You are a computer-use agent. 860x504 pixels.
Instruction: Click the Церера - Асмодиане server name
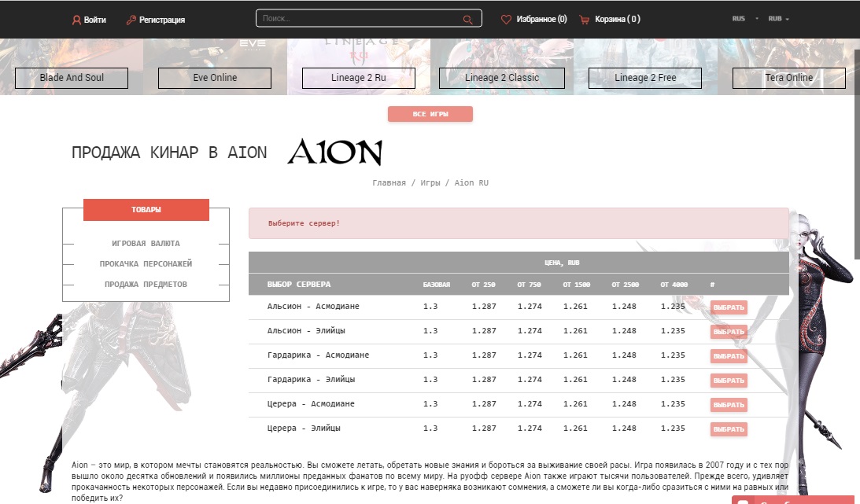(x=311, y=403)
